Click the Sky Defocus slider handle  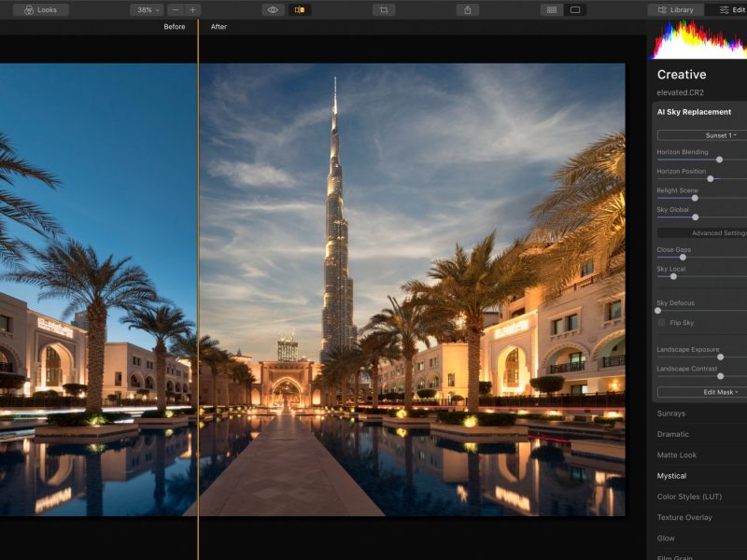pyautogui.click(x=658, y=311)
